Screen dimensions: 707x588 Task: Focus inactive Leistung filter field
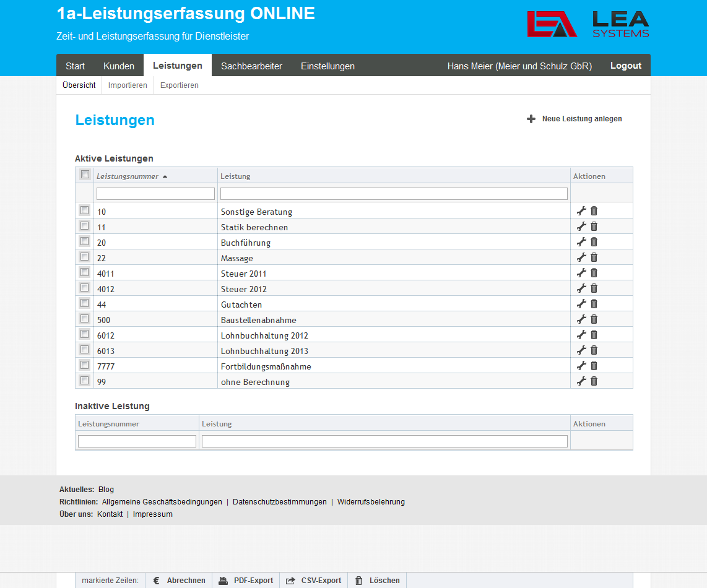click(384, 441)
